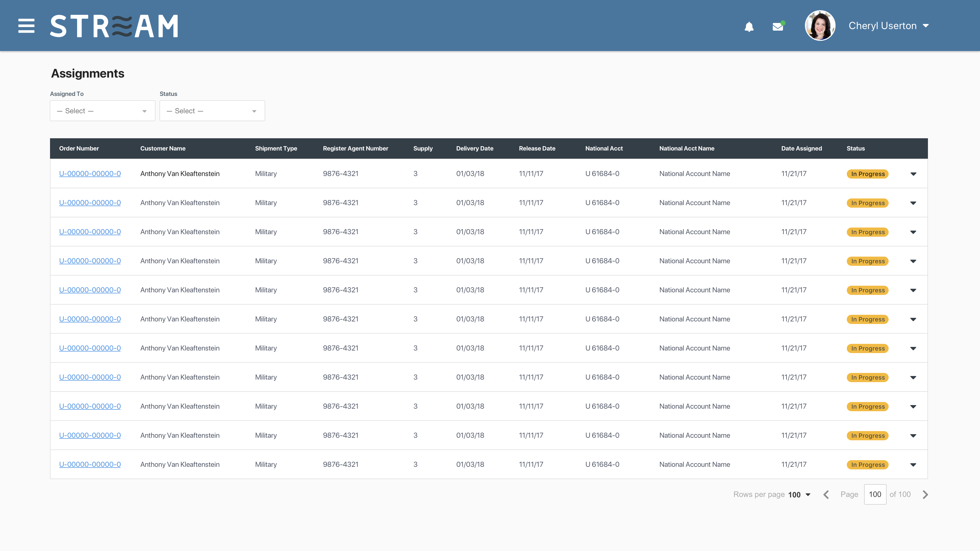Sort by Delivery Date column header

point(474,148)
